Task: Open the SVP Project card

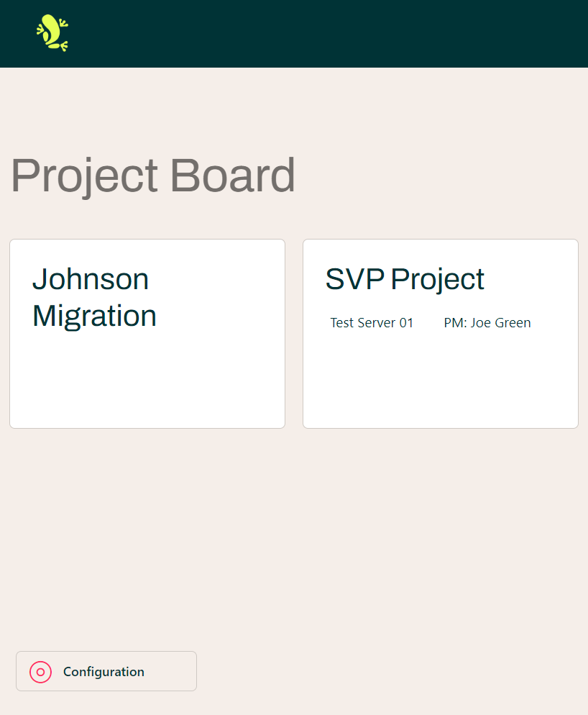Action: pyautogui.click(x=440, y=333)
